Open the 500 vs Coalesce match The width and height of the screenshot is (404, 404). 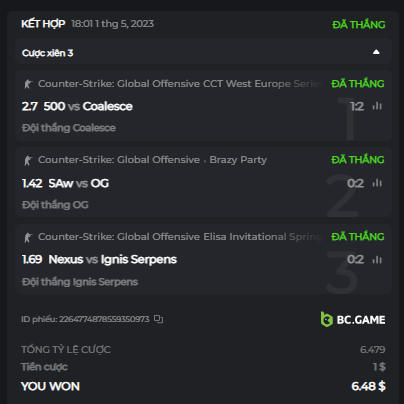coord(88,106)
